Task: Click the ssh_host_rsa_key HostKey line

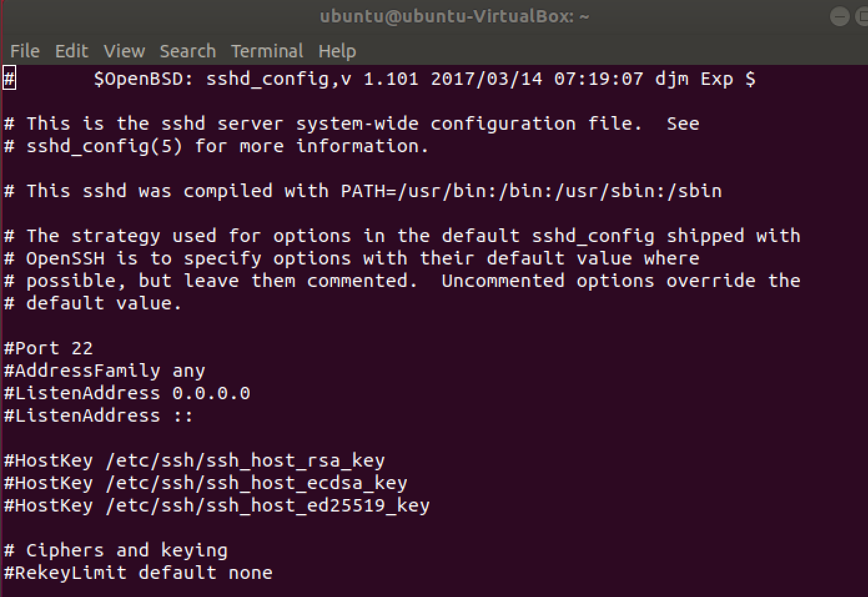Action: click(x=195, y=461)
